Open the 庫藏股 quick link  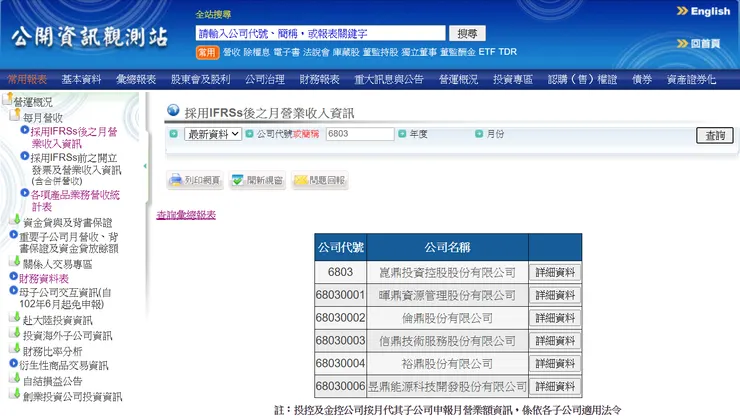(346, 52)
